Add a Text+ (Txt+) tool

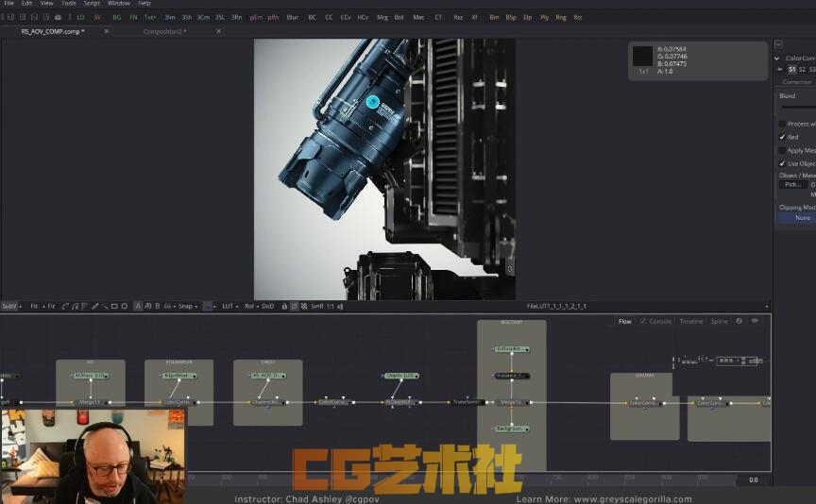click(150, 17)
